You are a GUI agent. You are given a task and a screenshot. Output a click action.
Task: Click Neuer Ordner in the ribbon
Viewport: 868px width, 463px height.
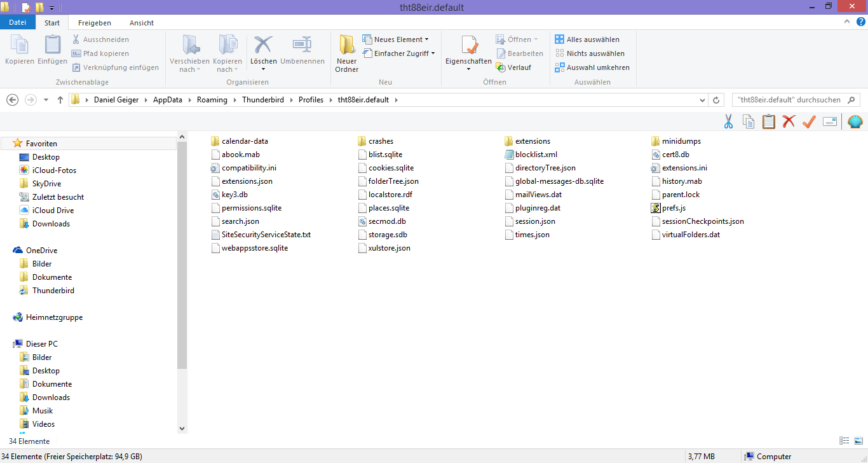tap(347, 53)
